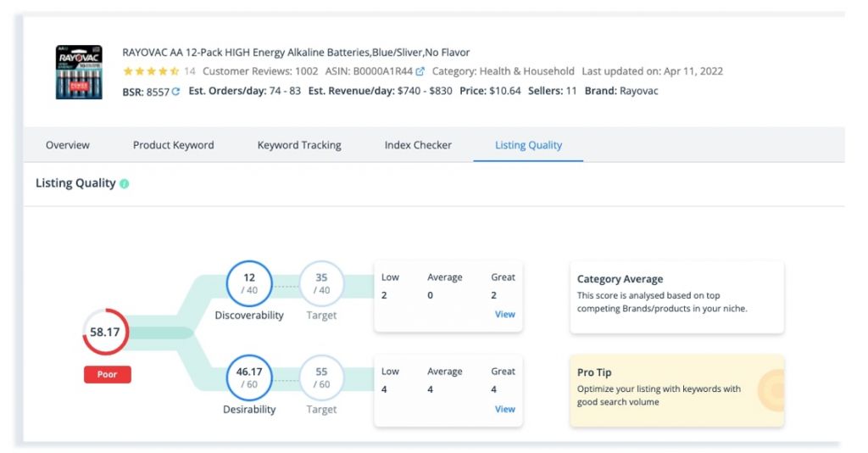Click Est. Orders/day: 74 - 83
The image size is (868, 453).
[245, 91]
